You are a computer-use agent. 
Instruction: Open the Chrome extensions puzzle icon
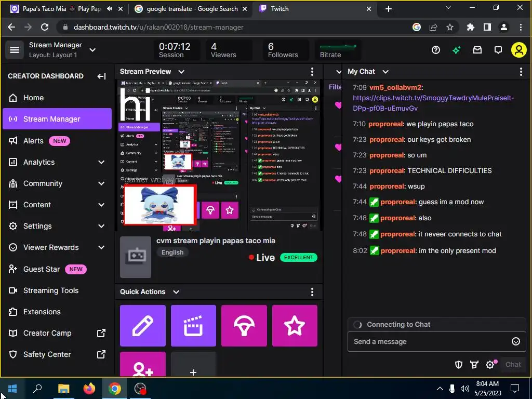point(470,27)
